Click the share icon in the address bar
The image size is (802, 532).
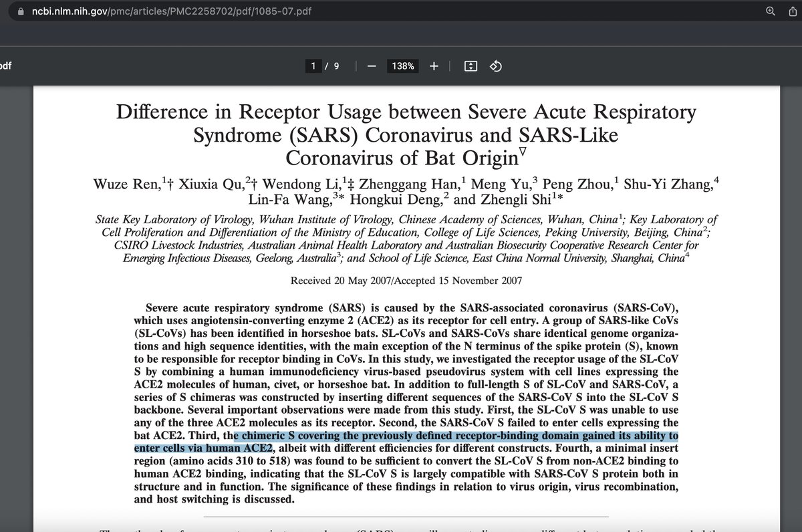[790, 11]
